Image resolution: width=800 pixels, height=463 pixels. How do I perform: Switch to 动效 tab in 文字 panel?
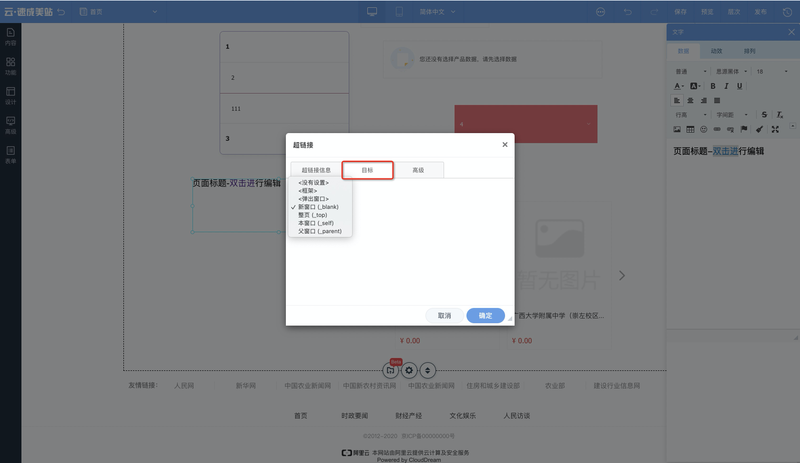(716, 51)
